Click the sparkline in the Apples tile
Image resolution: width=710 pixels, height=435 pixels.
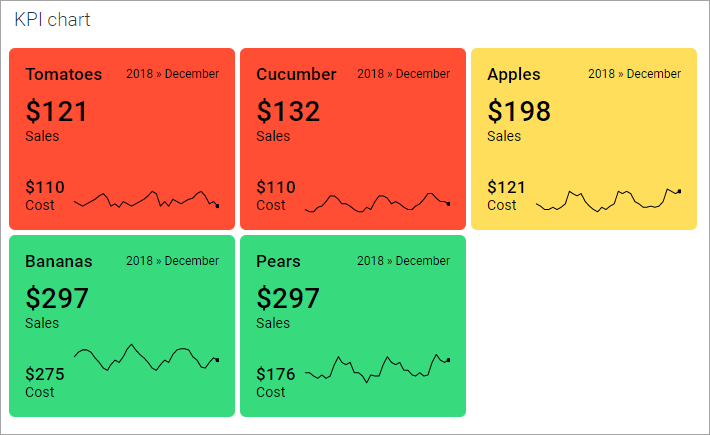[x=608, y=198]
